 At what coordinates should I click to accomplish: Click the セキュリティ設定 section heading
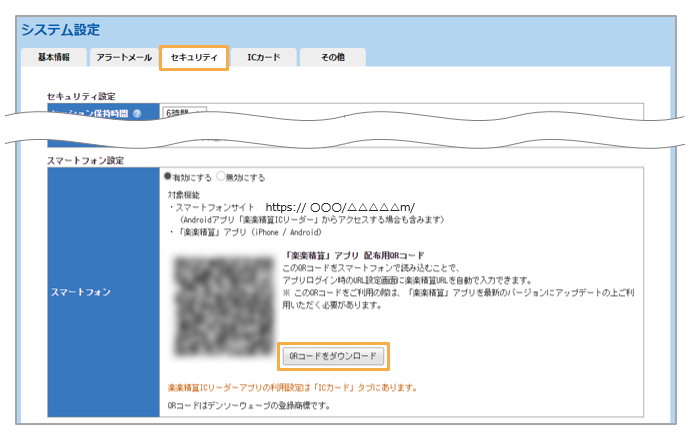81,96
